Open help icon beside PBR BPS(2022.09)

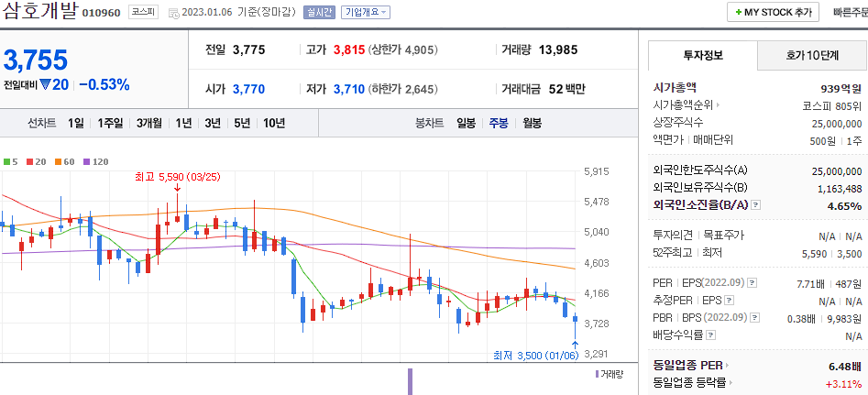click(754, 318)
